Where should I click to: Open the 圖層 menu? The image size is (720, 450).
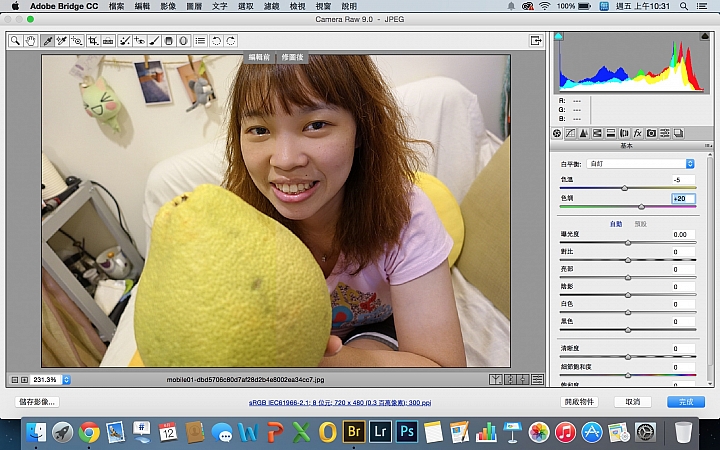point(194,6)
